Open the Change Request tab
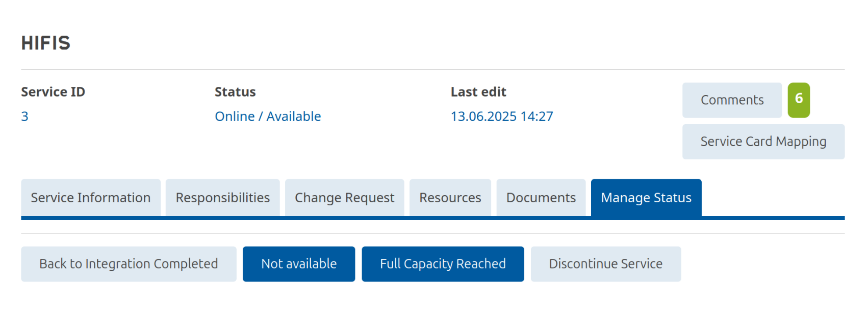Viewport: 868px width, 309px height. (x=344, y=198)
